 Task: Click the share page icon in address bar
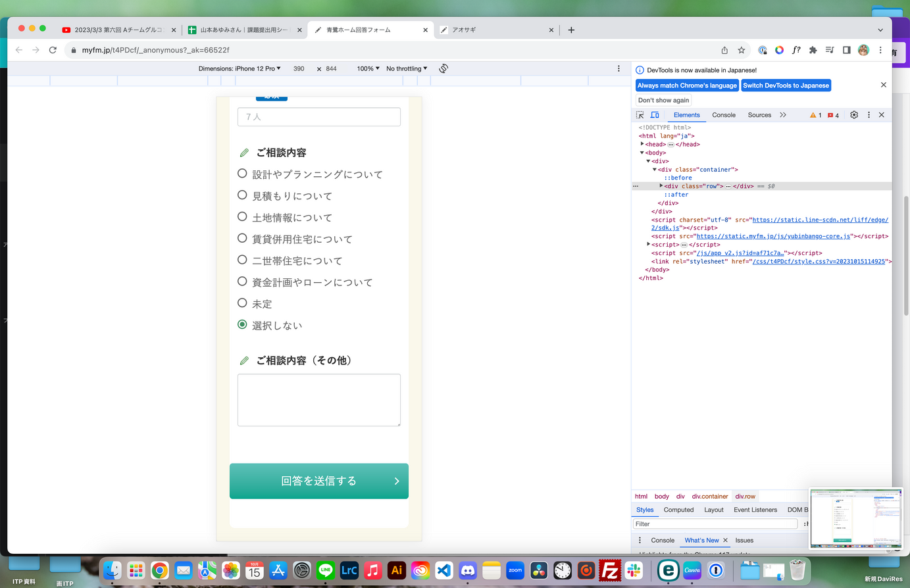pos(724,50)
